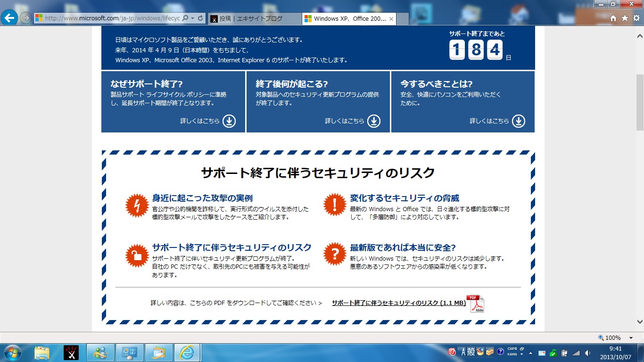Open the IME tools toolbox icon
The width and height of the screenshot is (644, 362).
point(490,352)
